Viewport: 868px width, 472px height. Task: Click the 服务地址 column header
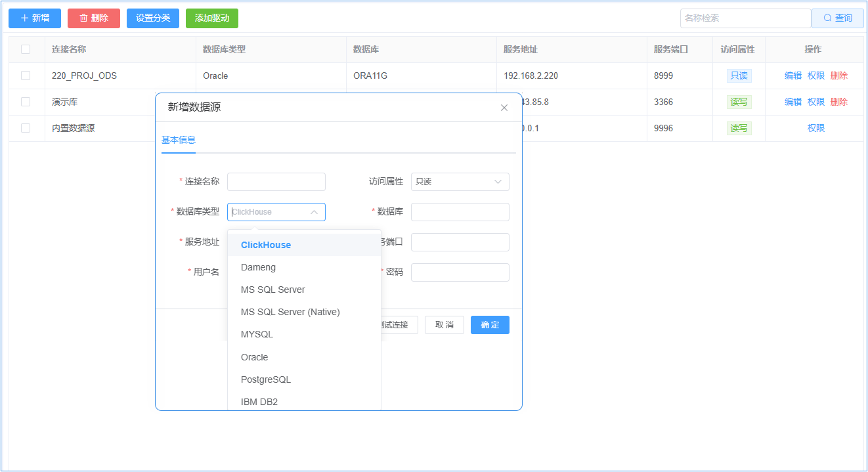click(521, 49)
